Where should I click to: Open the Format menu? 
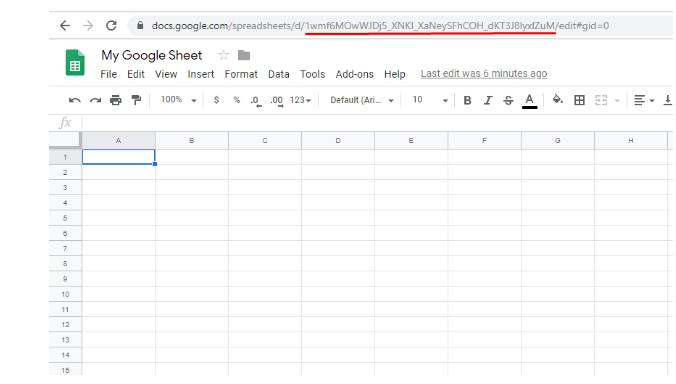click(241, 75)
